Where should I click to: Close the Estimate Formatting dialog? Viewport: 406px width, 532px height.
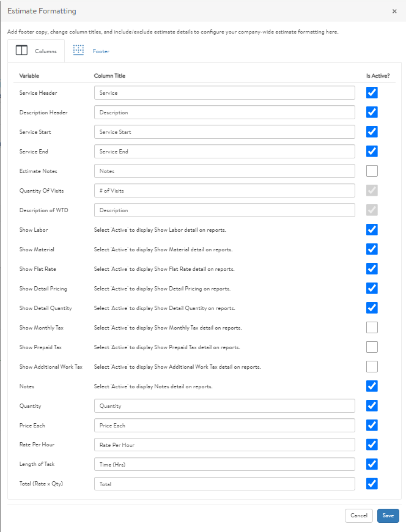pyautogui.click(x=394, y=11)
